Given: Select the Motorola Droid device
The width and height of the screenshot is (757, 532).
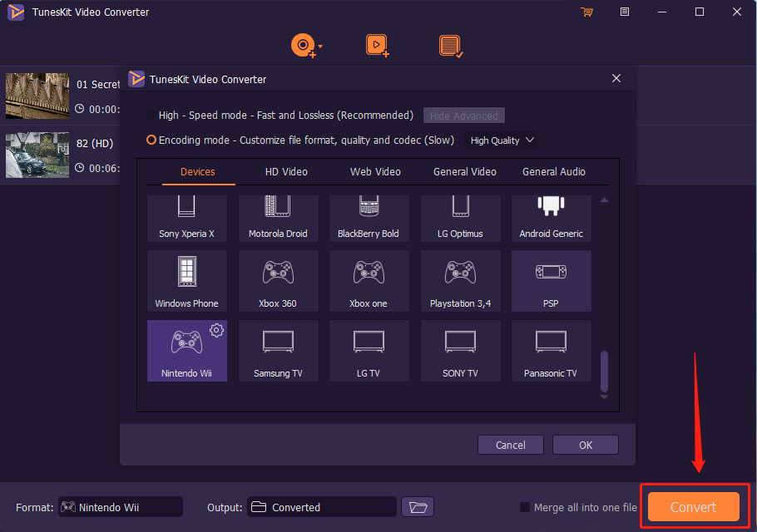Looking at the screenshot, I should pos(278,219).
